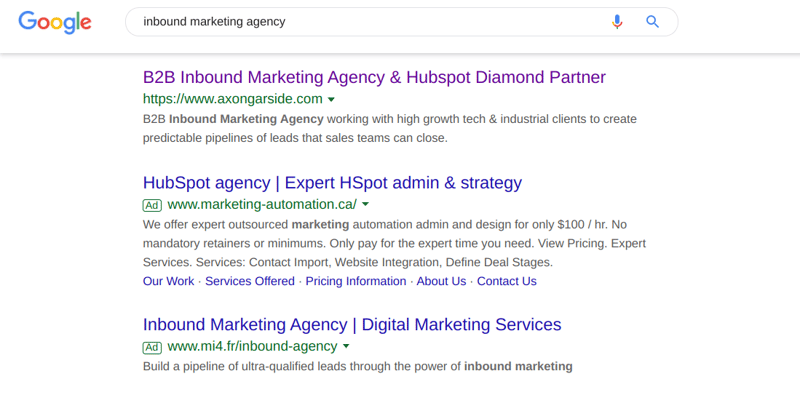Viewport: 800px width, 395px height.
Task: Visit the Our Work sitelink
Action: [x=168, y=281]
